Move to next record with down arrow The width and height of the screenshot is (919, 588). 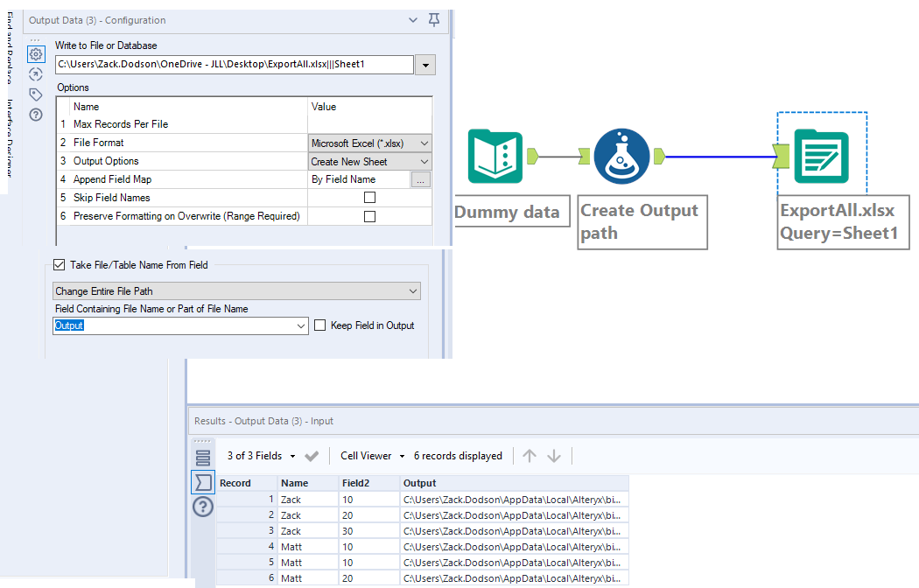pyautogui.click(x=554, y=456)
